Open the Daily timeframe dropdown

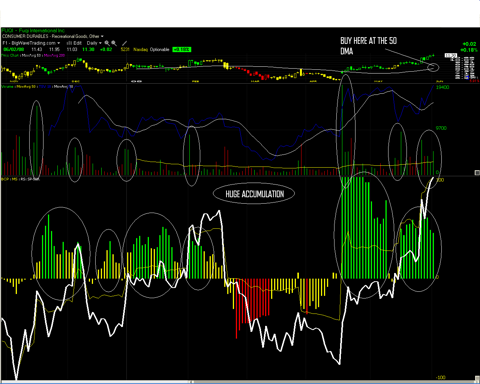point(94,43)
